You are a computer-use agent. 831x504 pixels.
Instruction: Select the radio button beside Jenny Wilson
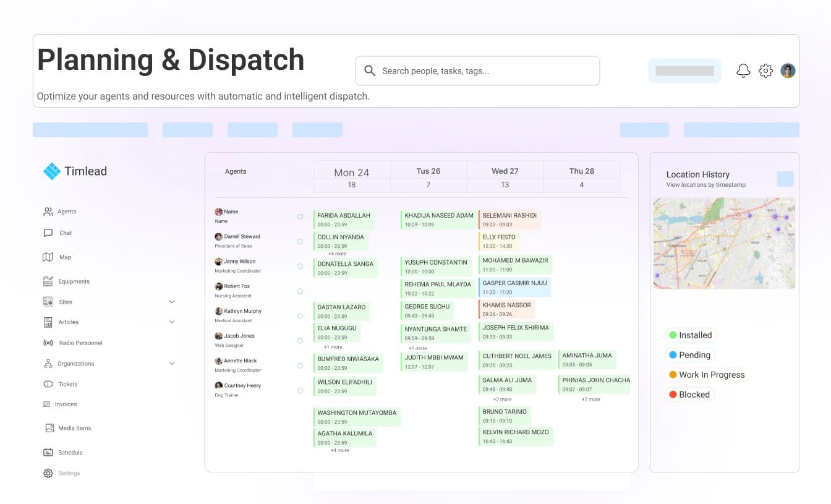pyautogui.click(x=300, y=266)
